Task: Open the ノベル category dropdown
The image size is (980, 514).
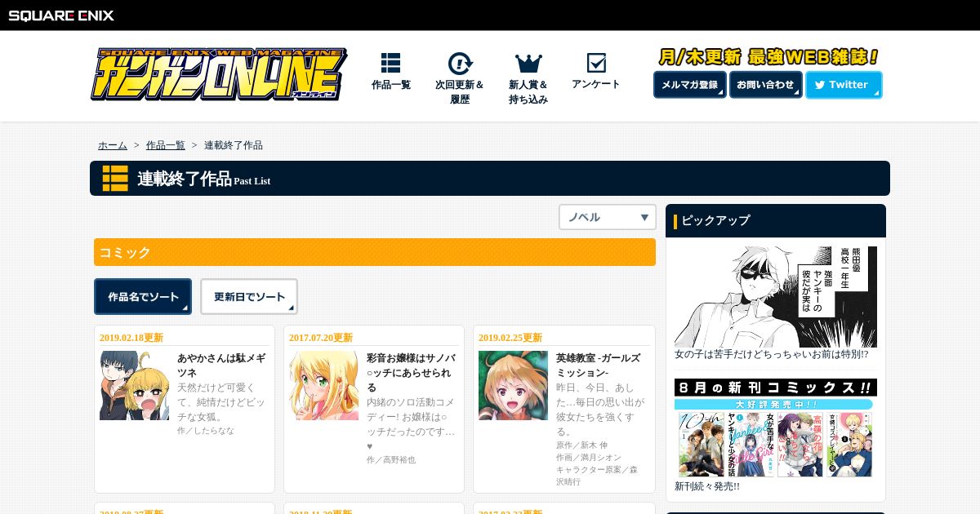Action: coord(608,217)
